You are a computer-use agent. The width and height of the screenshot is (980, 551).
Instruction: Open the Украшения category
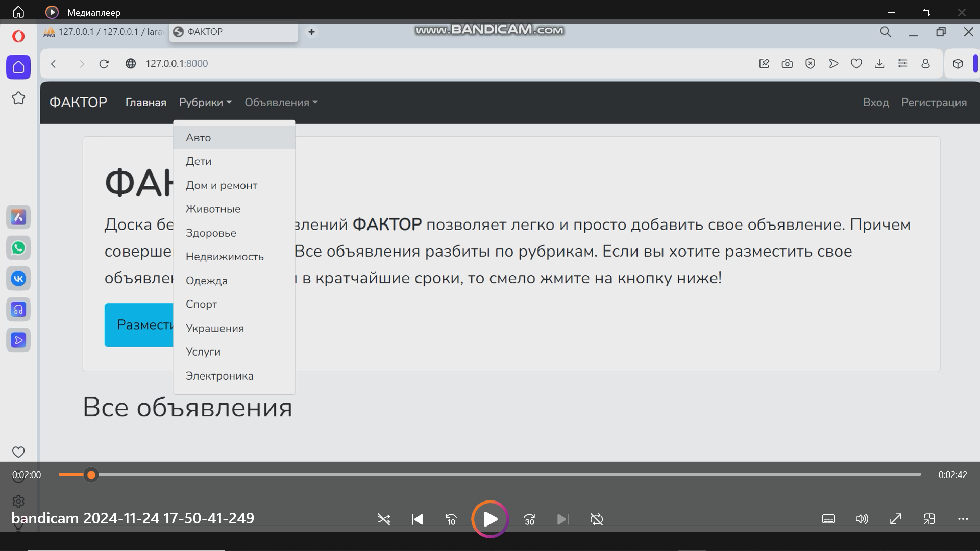234,328
